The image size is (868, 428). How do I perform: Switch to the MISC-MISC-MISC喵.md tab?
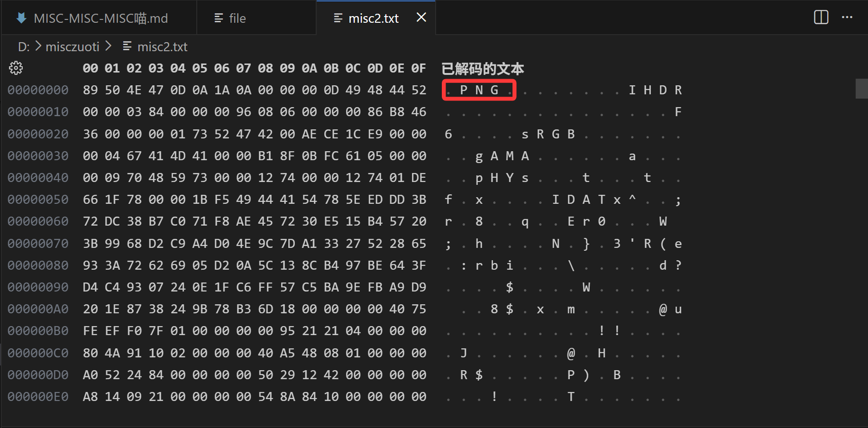coord(101,18)
